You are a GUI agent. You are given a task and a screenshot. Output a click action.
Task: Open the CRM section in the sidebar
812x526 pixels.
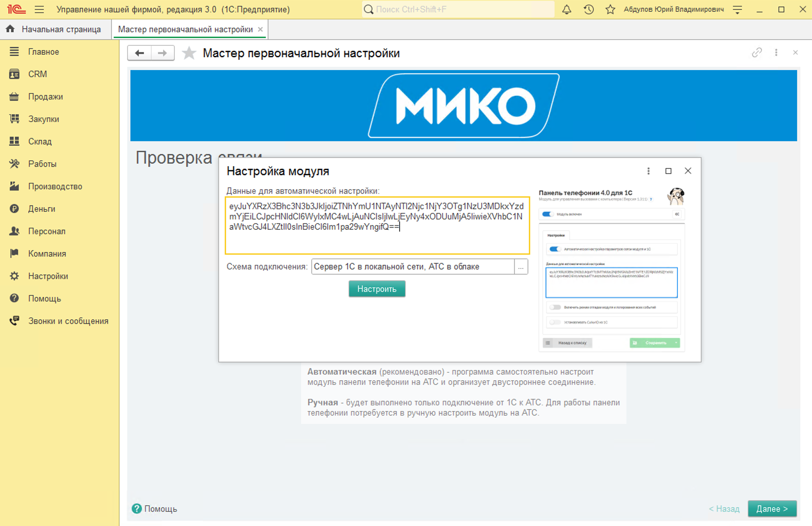point(38,74)
